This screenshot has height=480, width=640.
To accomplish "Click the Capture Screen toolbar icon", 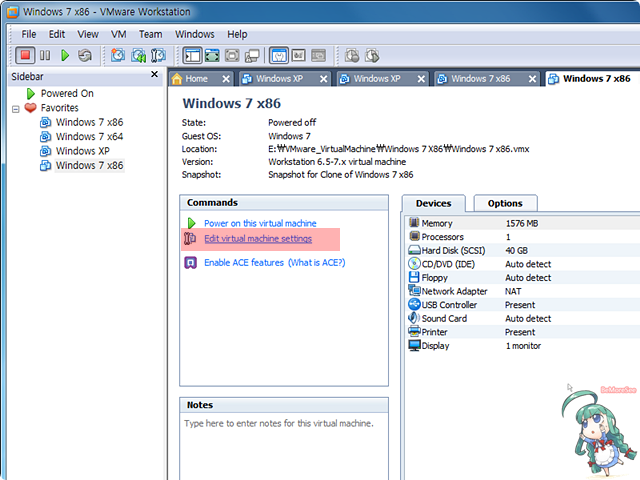I will click(352, 55).
